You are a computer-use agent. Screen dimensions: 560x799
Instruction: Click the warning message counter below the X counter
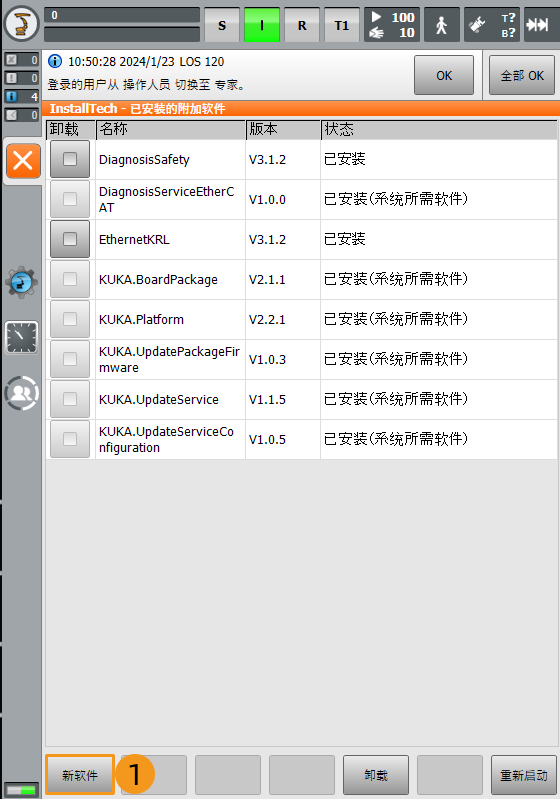(x=21, y=78)
